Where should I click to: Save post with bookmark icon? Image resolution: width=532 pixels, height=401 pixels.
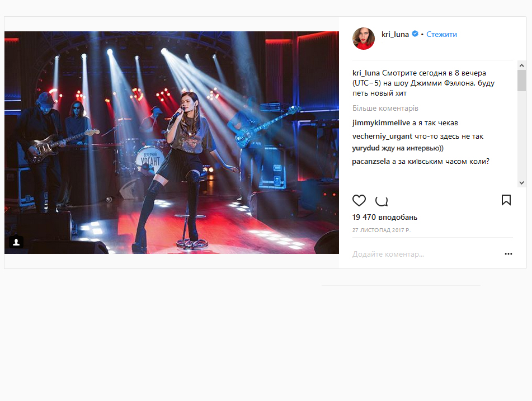click(506, 200)
